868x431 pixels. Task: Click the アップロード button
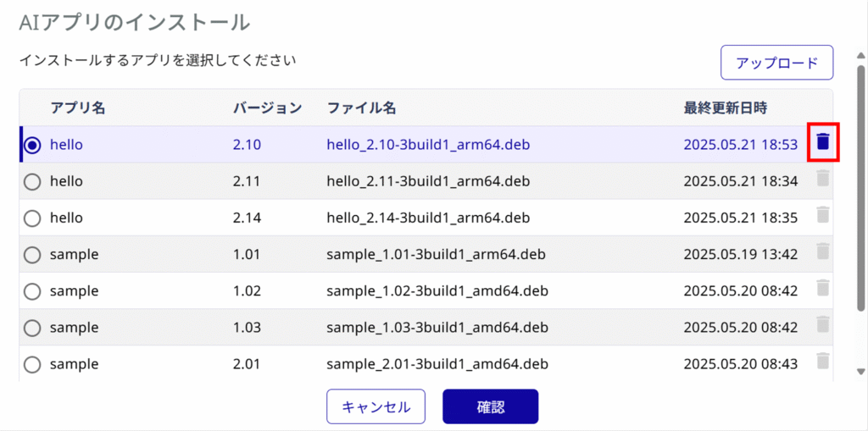[776, 63]
